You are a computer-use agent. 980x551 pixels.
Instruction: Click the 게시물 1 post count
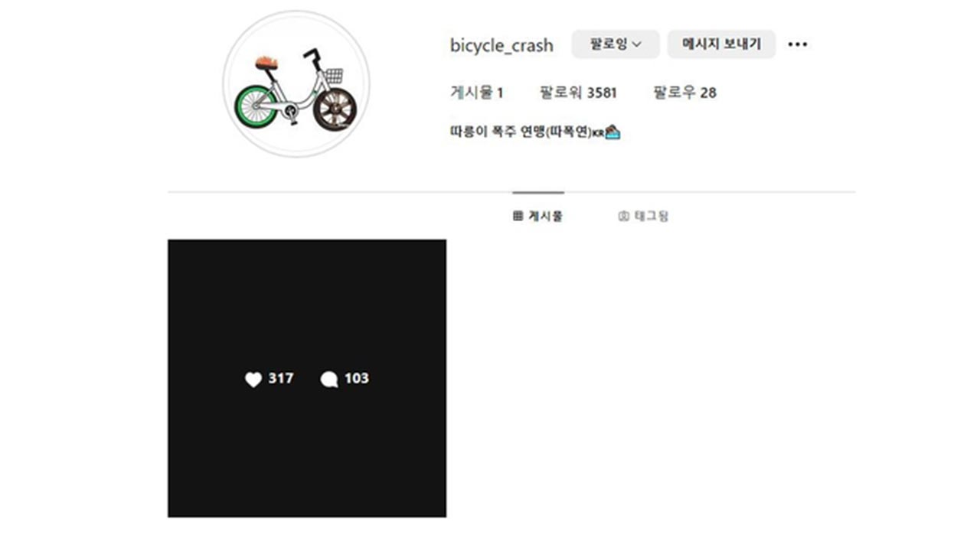coord(476,93)
